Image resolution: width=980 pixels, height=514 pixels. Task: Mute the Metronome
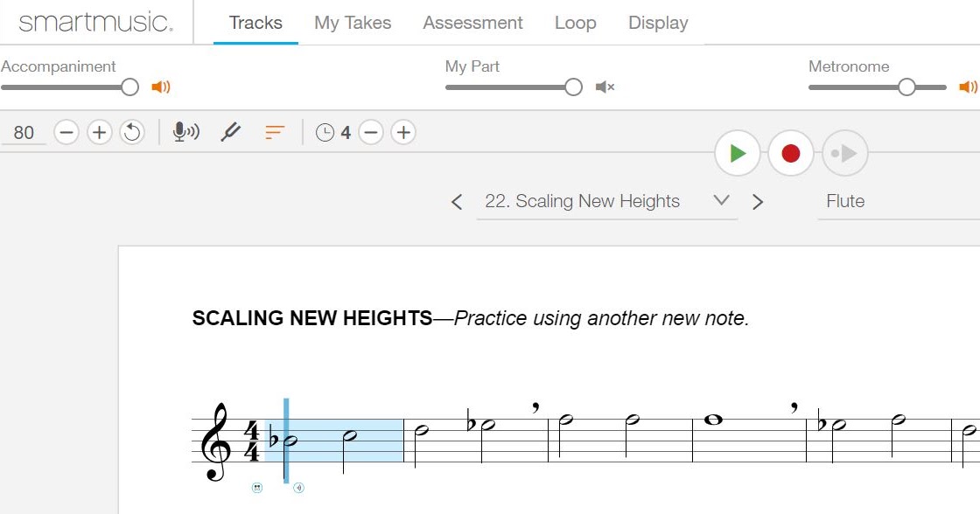pyautogui.click(x=967, y=87)
